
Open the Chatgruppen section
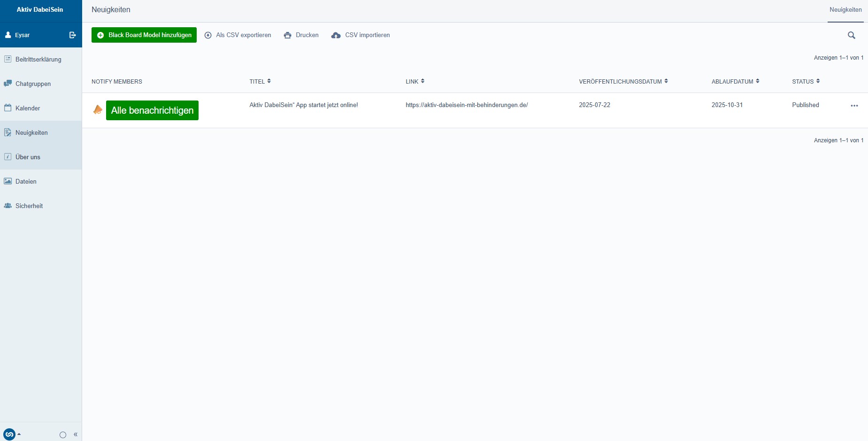[x=33, y=84]
